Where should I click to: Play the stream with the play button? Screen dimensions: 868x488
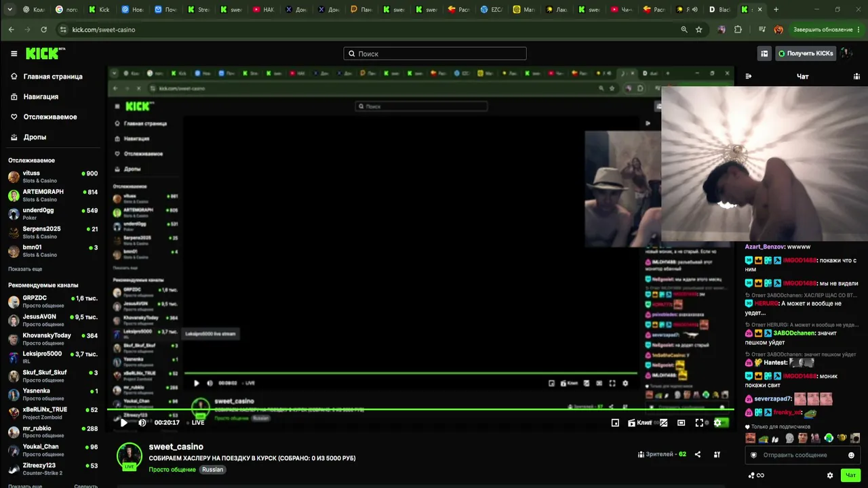tap(123, 422)
